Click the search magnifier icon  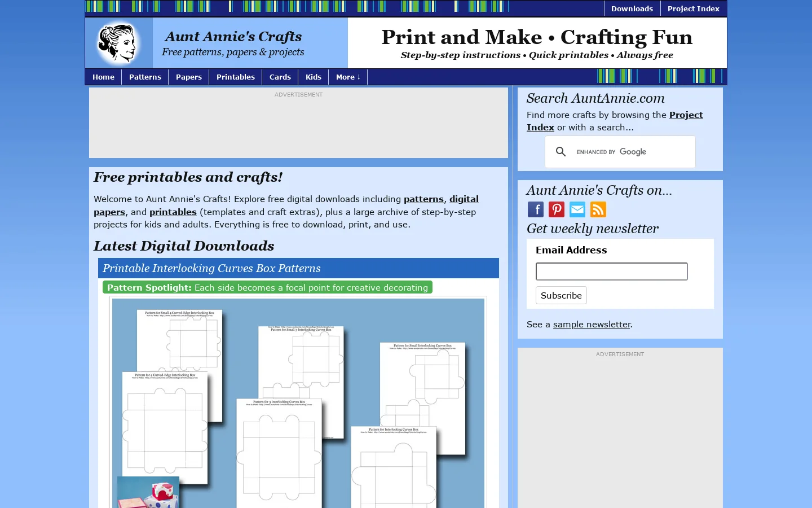click(x=561, y=152)
